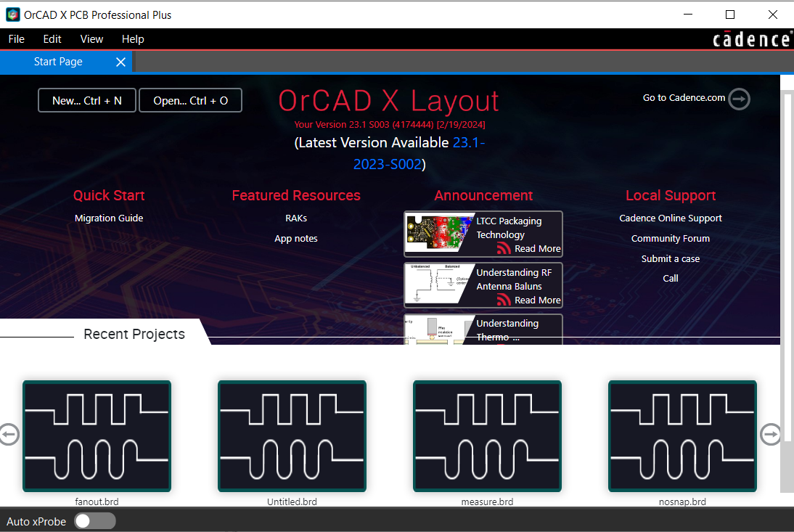Open the nosnap.brd project thumbnail
Image resolution: width=794 pixels, height=532 pixels.
point(683,435)
